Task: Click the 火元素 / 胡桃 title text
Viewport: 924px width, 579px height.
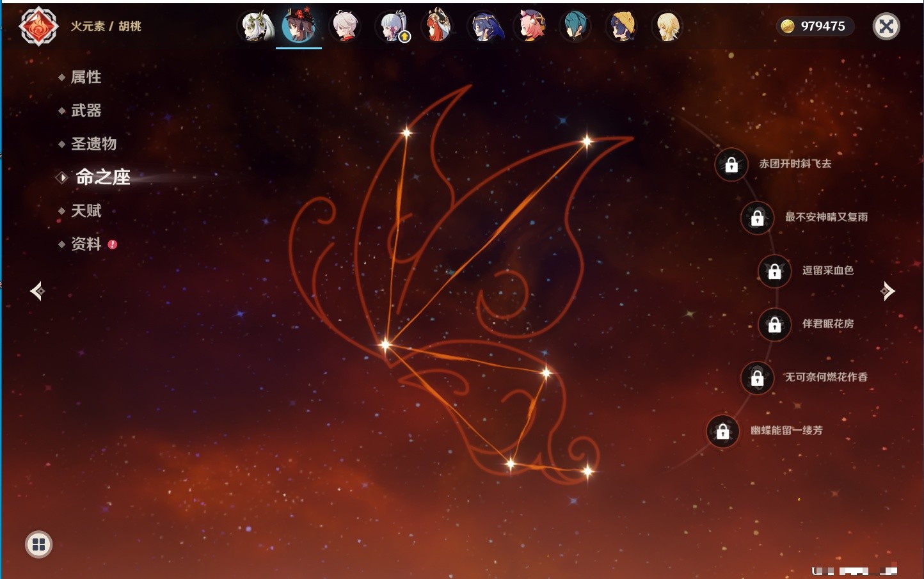Action: coord(106,26)
